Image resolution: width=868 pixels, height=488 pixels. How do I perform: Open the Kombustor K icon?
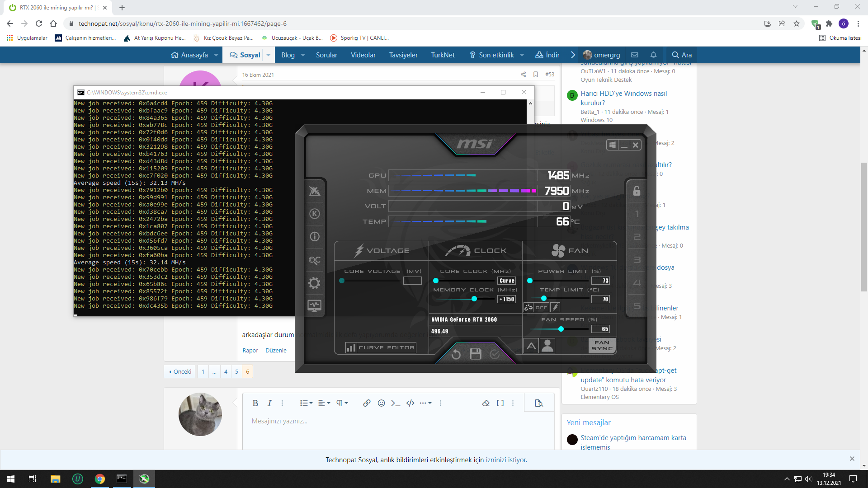[x=314, y=214]
